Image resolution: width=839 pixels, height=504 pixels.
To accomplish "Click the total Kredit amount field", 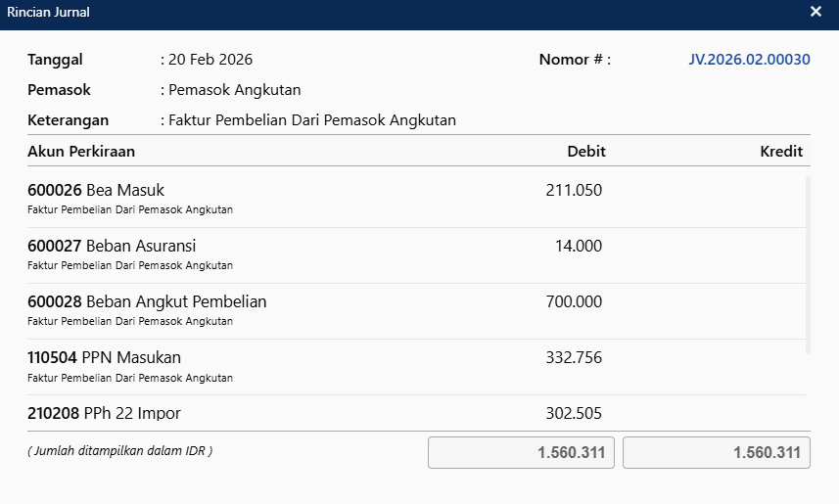I will pyautogui.click(x=716, y=453).
